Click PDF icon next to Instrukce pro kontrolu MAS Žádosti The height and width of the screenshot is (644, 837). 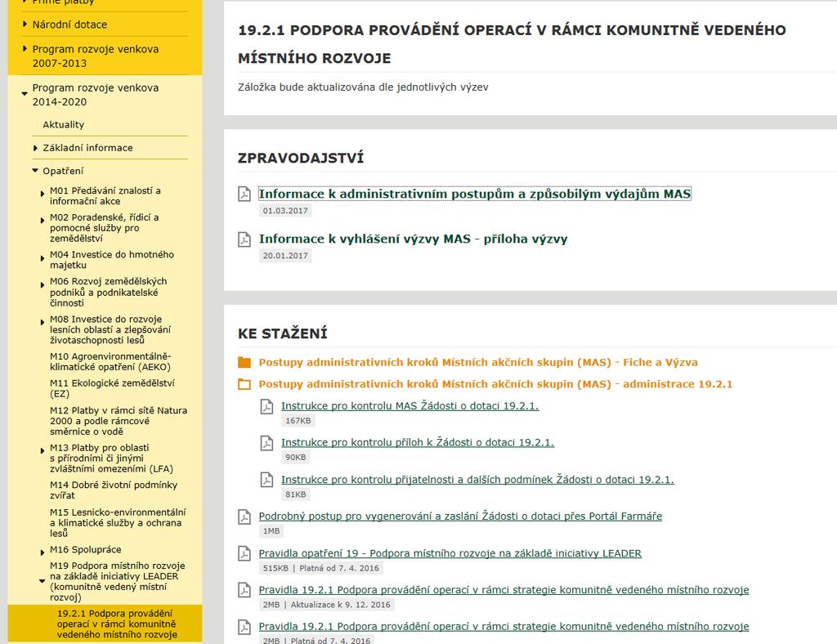[266, 406]
